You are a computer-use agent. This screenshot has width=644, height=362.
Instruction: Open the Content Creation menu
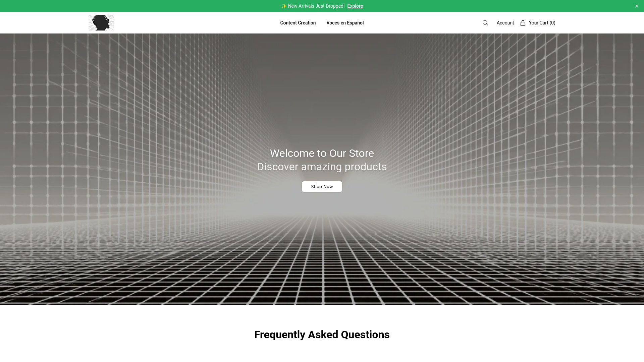click(298, 23)
